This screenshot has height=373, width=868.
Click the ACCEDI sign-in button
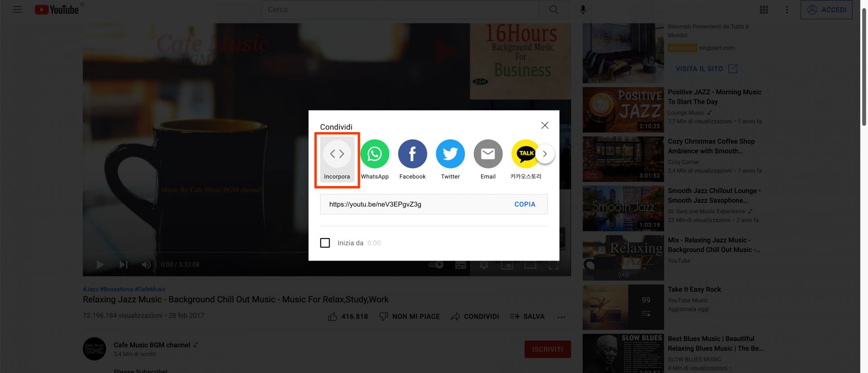tap(826, 9)
